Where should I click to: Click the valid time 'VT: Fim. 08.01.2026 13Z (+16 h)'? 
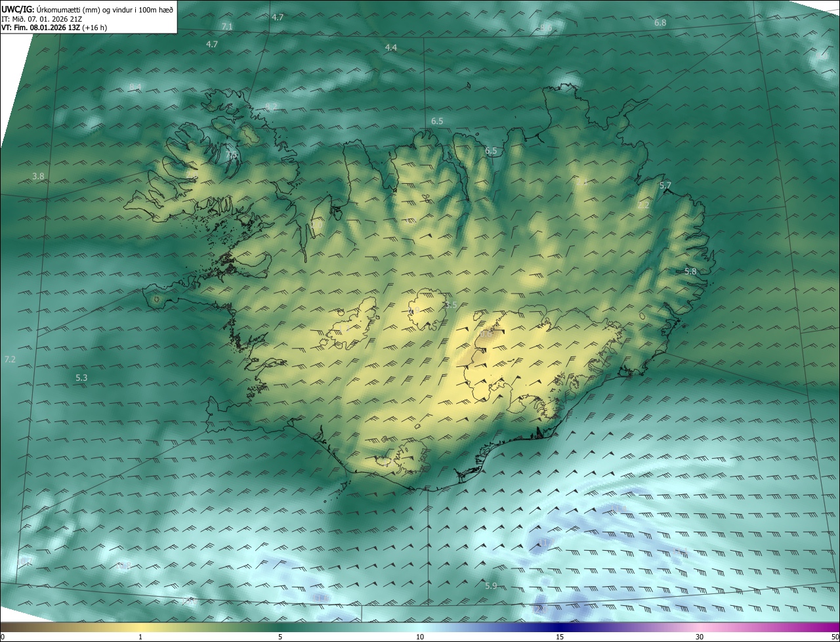click(x=54, y=28)
